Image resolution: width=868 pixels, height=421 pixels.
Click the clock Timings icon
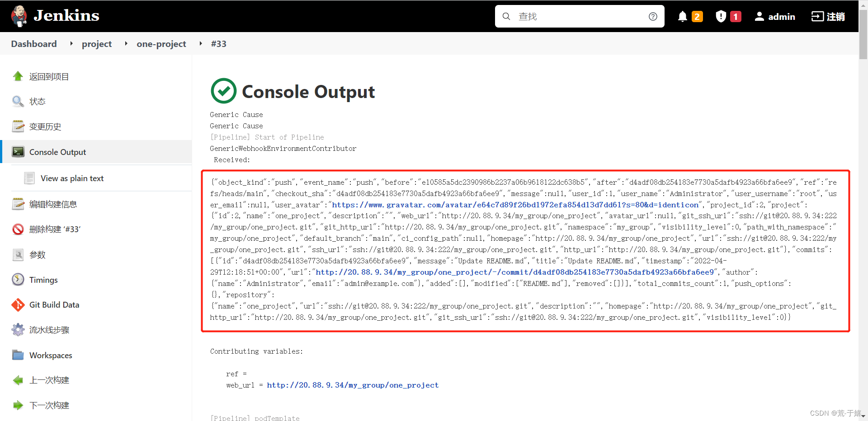(18, 280)
